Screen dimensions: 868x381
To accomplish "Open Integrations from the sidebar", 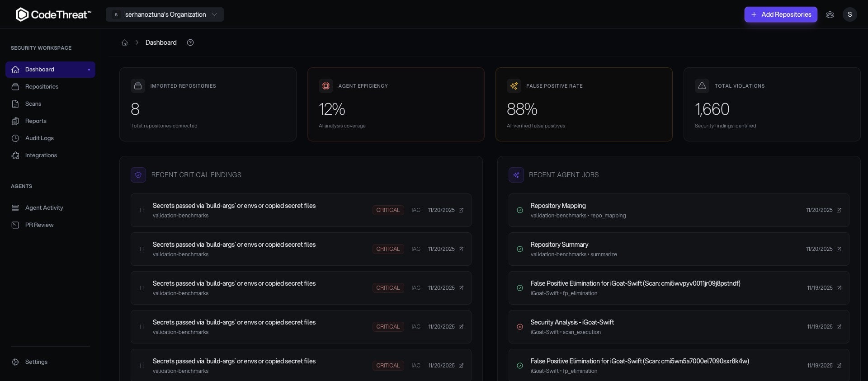I will click(x=41, y=155).
